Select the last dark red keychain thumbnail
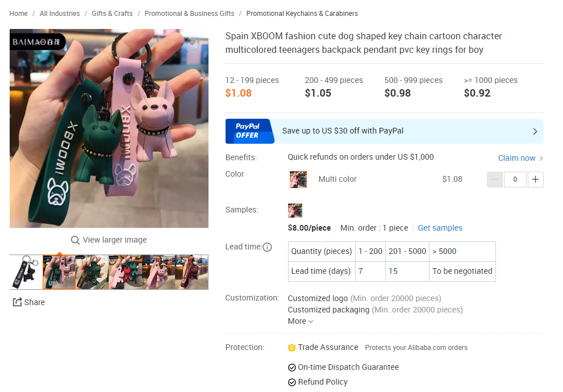The height and width of the screenshot is (392, 563). tap(191, 272)
